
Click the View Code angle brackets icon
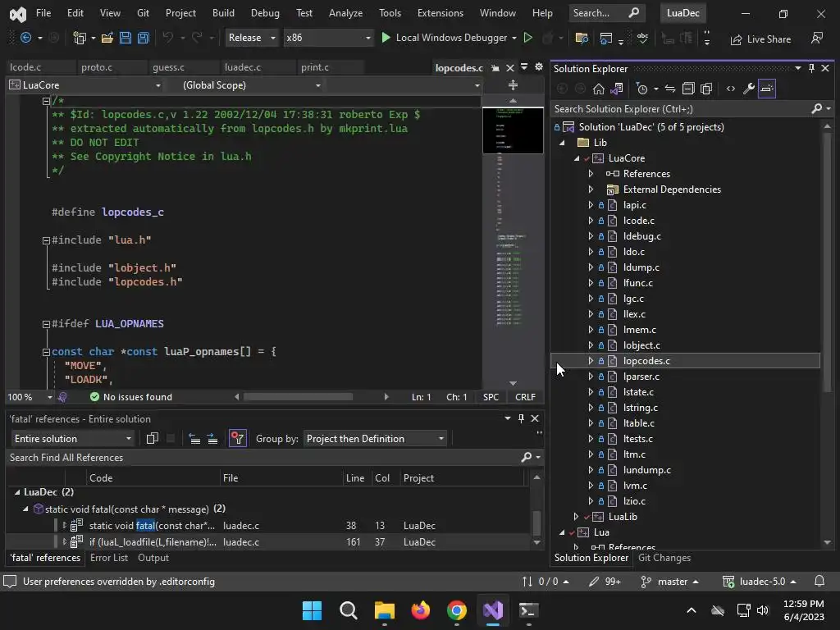coord(731,89)
